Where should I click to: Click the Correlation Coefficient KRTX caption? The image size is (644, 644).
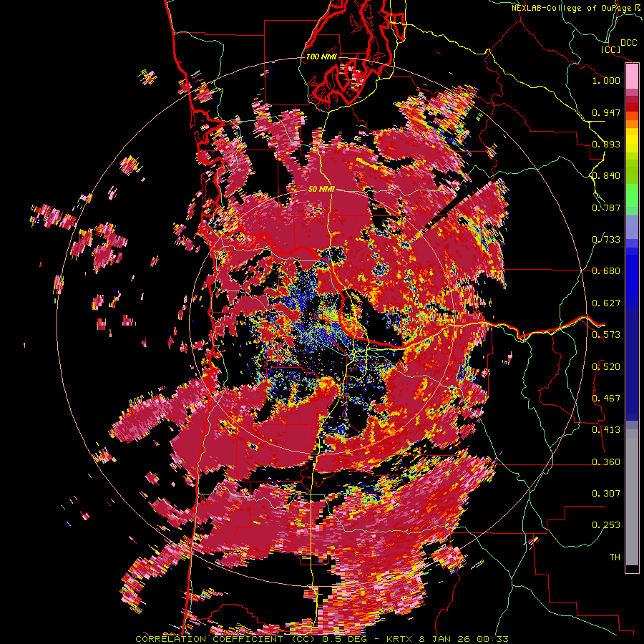[321, 639]
